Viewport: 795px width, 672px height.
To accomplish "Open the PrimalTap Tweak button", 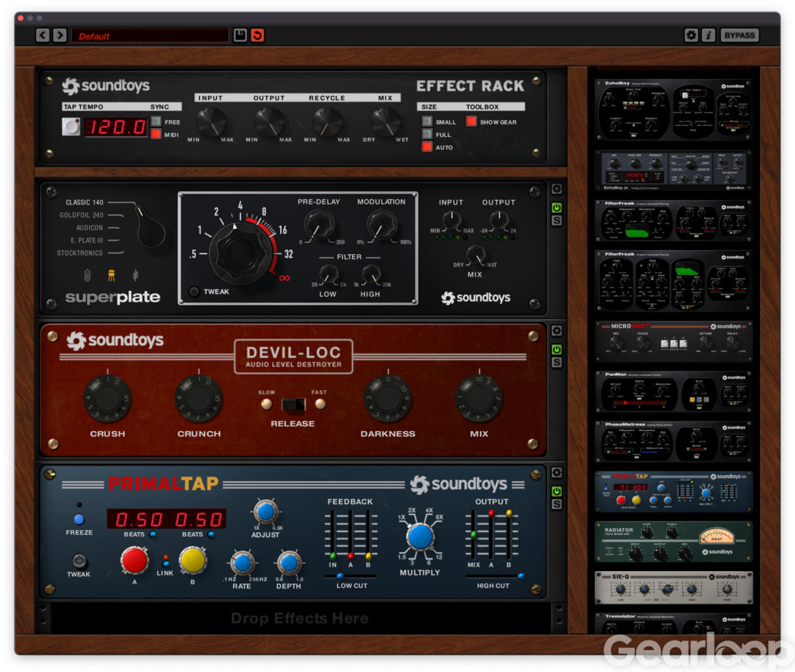I will (x=79, y=560).
